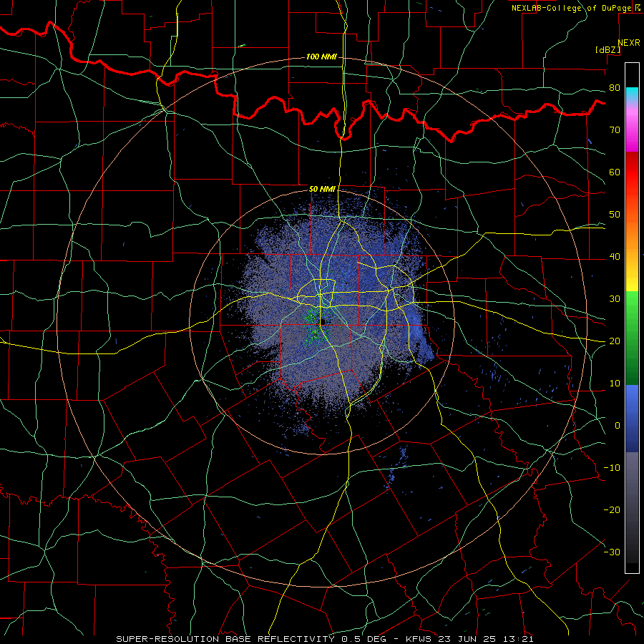Click the 0 value on the dBZ scale

618,426
